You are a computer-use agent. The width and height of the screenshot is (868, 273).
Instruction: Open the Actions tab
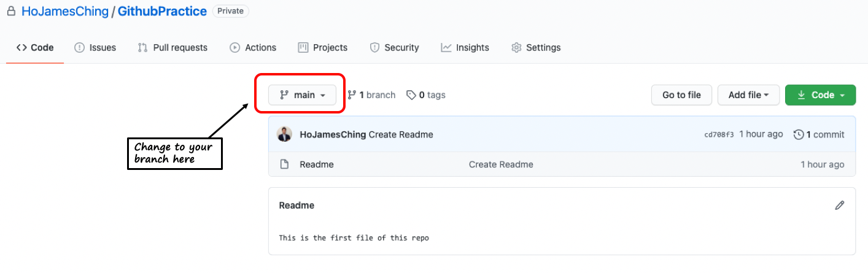click(x=253, y=47)
